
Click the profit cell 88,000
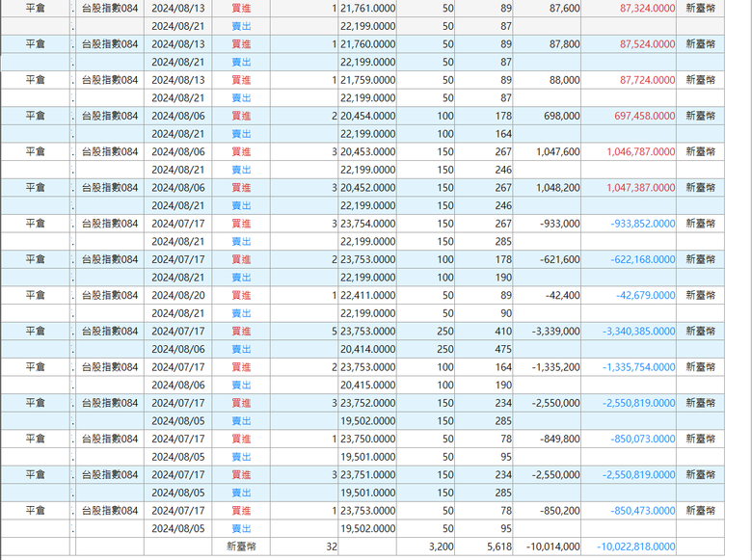564,80
